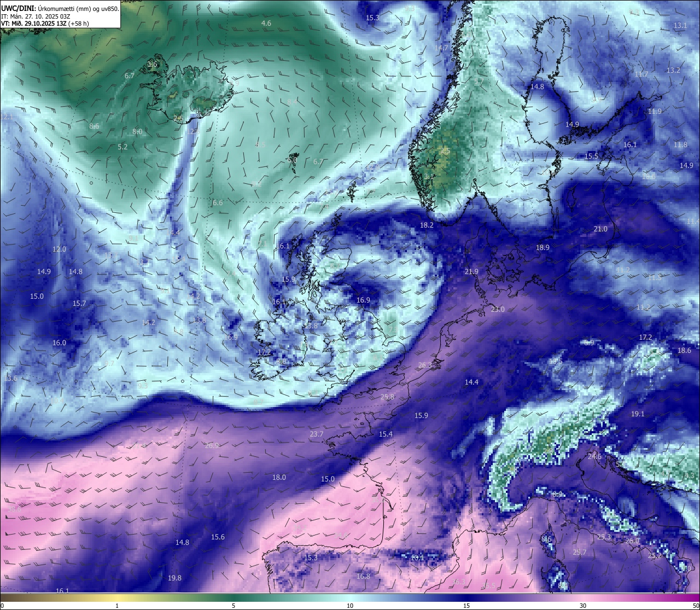Image resolution: width=700 pixels, height=610 pixels.
Task: Click the map value '23.7'
Action: pyautogui.click(x=317, y=434)
